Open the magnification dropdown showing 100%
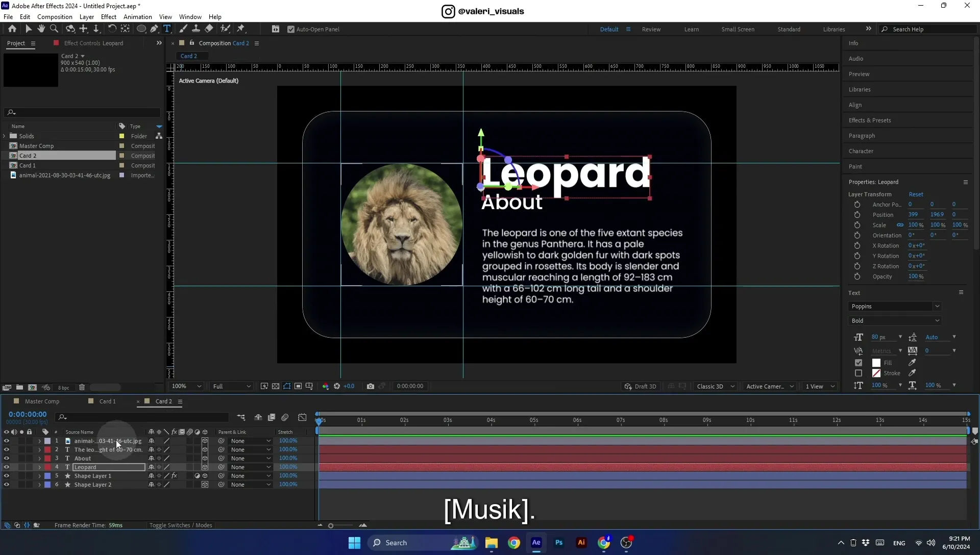 [187, 386]
